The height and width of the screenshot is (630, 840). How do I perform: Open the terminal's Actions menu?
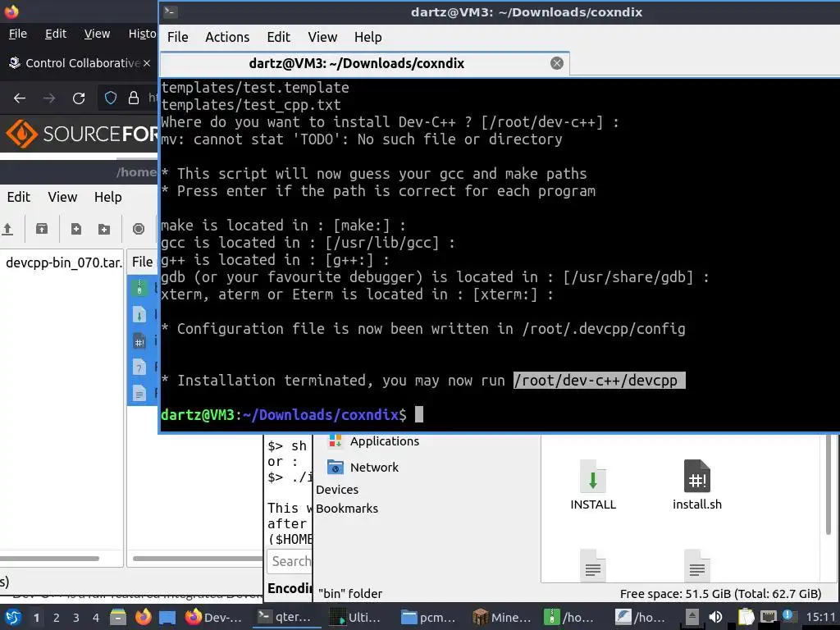pos(227,37)
